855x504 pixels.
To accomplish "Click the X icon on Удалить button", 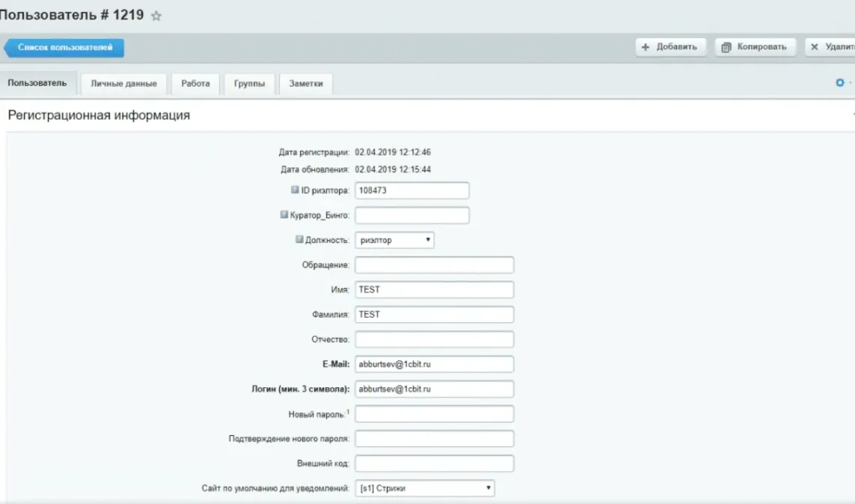I will [815, 47].
